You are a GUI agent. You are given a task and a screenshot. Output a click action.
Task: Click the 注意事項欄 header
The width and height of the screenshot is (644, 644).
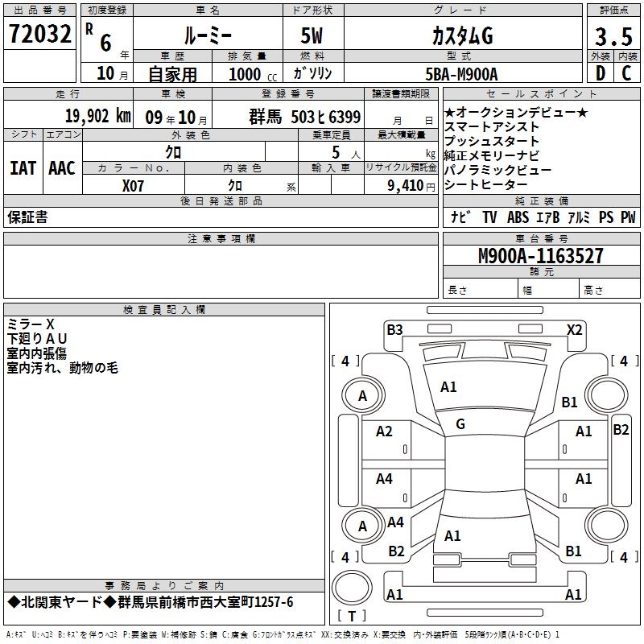(x=221, y=238)
